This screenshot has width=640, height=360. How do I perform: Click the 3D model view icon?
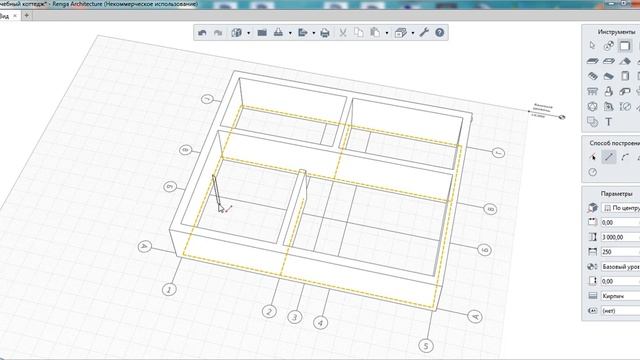237,33
